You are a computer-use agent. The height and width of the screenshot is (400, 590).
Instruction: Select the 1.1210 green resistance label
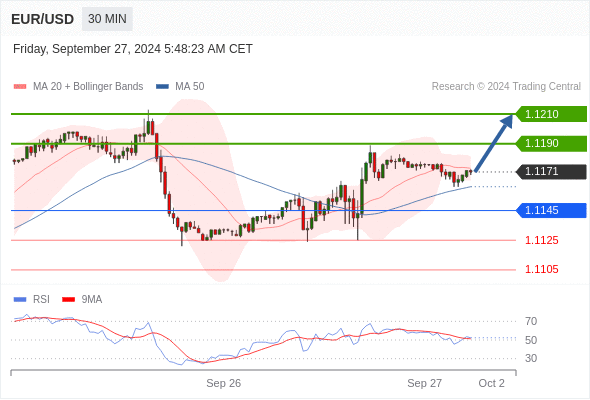551,114
